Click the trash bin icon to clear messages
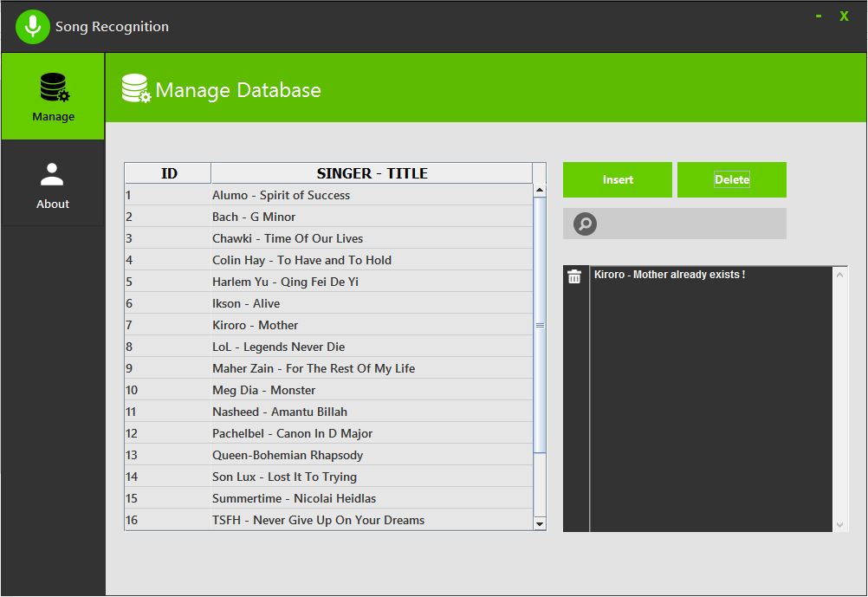The height and width of the screenshot is (597, 868). tap(573, 276)
